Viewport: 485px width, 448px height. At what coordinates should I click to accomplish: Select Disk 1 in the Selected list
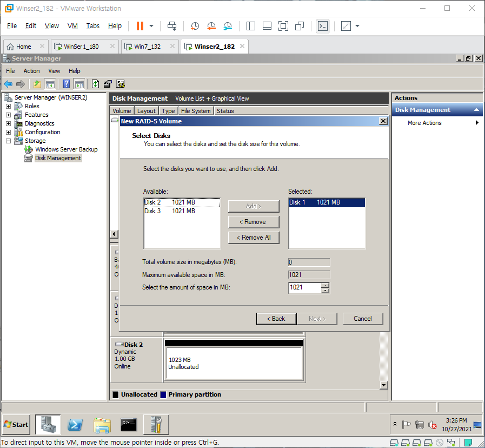[x=327, y=202]
